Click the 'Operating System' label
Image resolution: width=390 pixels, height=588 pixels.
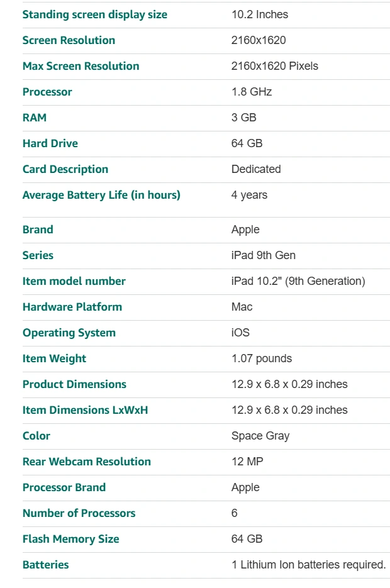69,333
